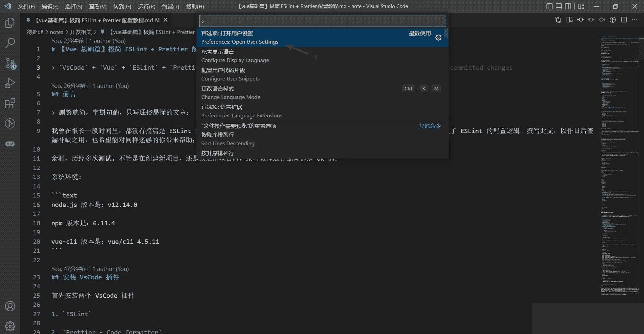Click the middle commit circle icon

pos(591,20)
